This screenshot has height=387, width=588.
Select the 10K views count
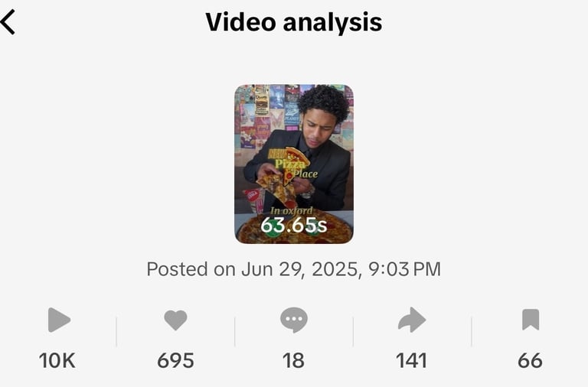(x=57, y=360)
